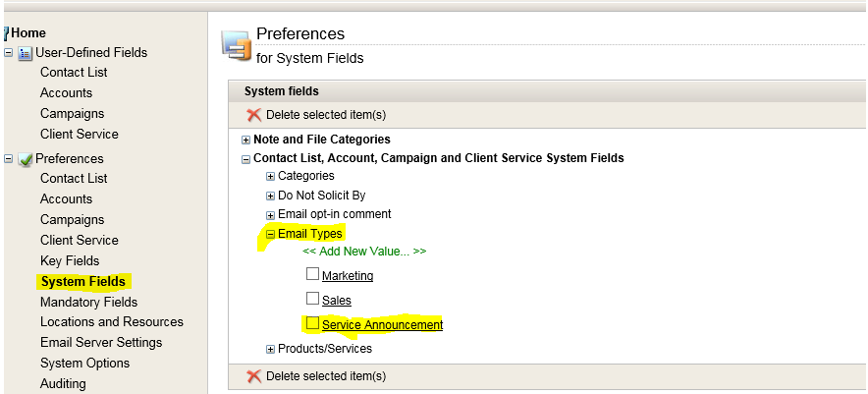The width and height of the screenshot is (868, 394).
Task: Click the User-Defined Fields list icon
Action: (25, 53)
